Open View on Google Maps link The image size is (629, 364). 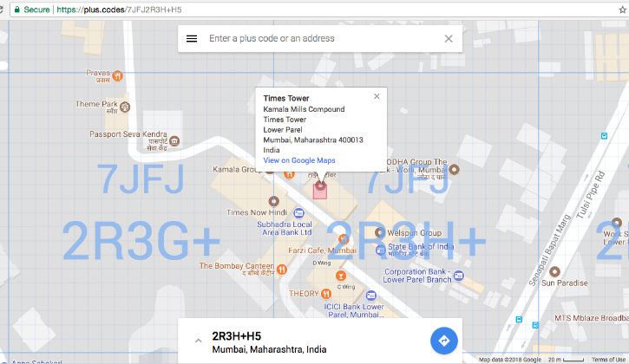tap(299, 160)
